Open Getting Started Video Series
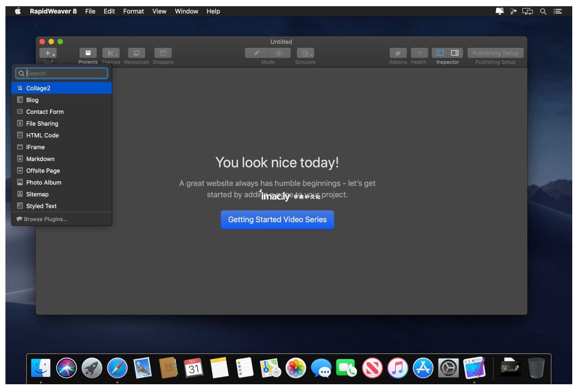 click(x=277, y=220)
